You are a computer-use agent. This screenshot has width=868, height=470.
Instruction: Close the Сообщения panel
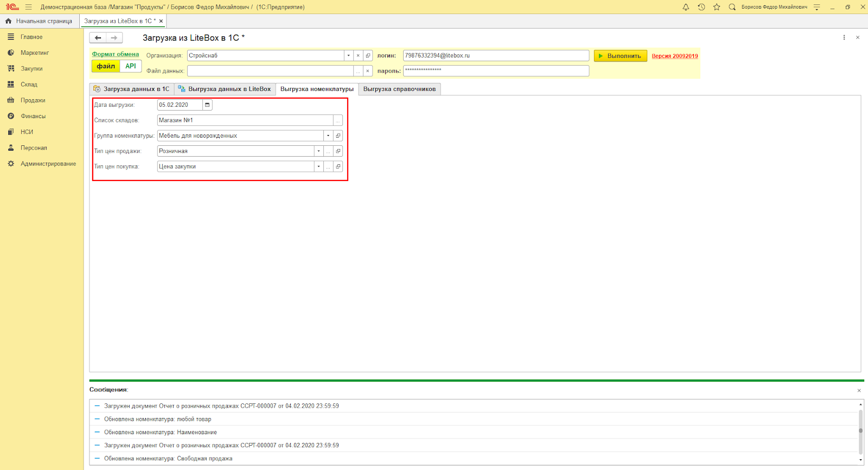point(859,390)
